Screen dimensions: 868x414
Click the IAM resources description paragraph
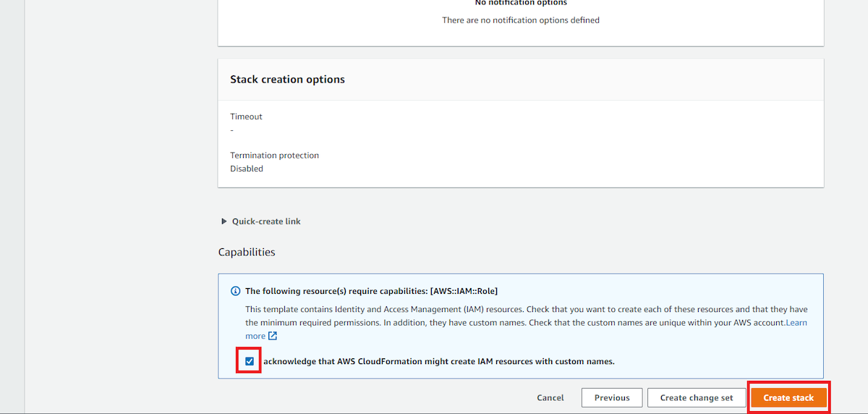[x=527, y=322]
